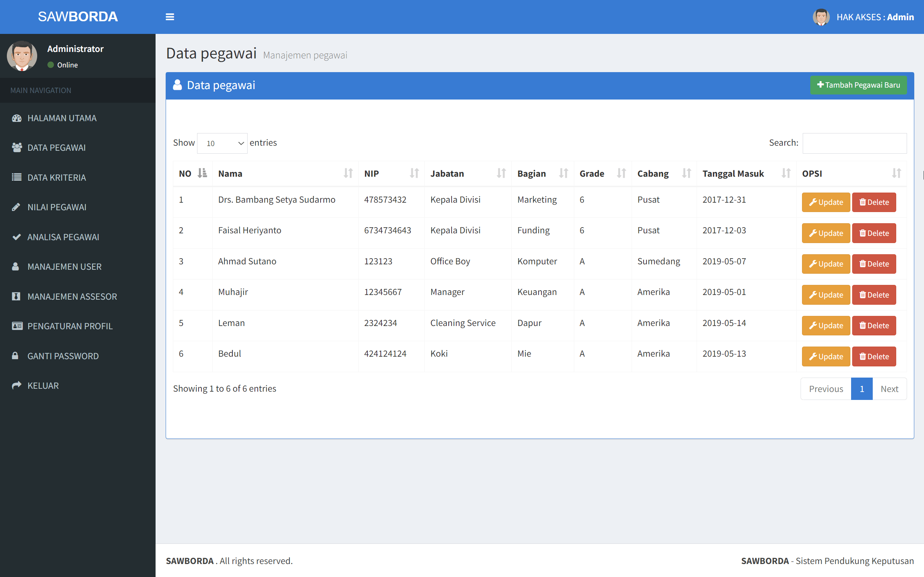Click the Keluar logout arrow icon
924x577 pixels.
[x=16, y=385]
